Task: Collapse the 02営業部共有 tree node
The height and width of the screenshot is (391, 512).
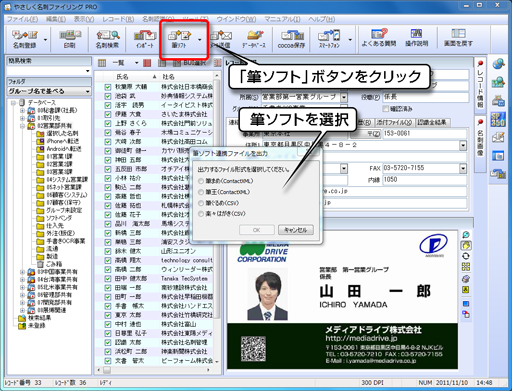Action: 22,126
